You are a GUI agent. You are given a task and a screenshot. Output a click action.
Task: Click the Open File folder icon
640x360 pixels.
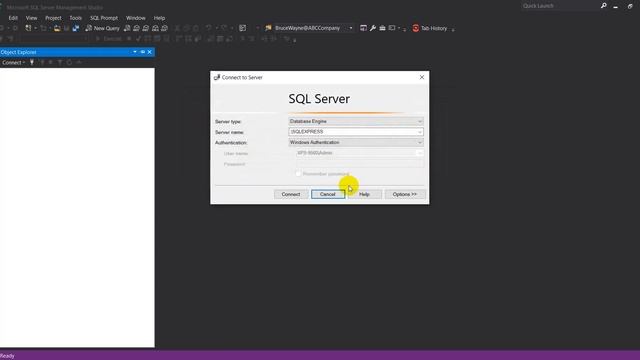(57, 28)
